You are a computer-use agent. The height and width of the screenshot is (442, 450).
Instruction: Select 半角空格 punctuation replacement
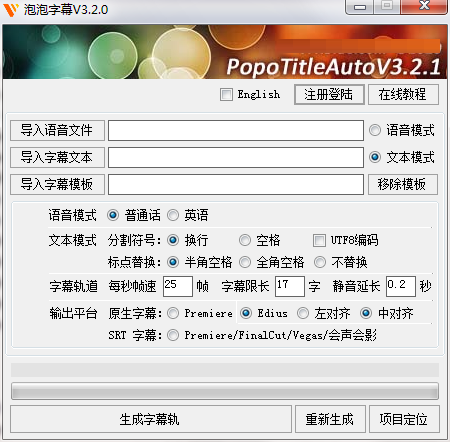(x=173, y=262)
